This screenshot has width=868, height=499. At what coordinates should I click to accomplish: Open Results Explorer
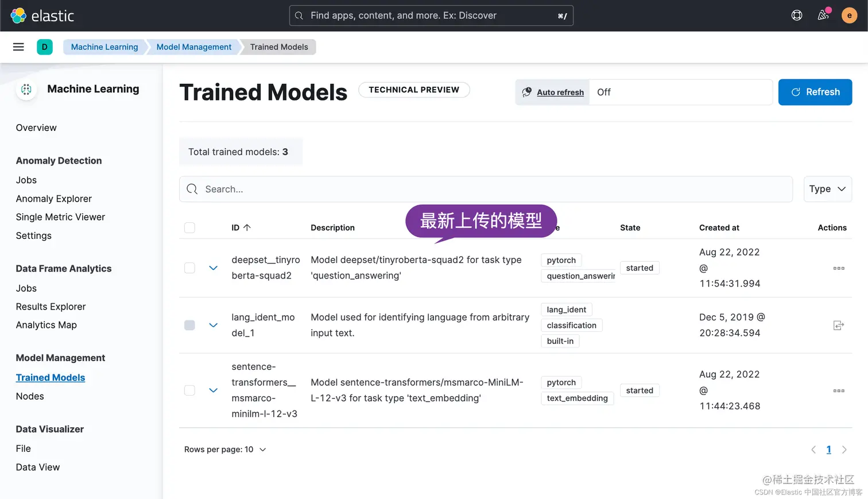click(x=51, y=307)
